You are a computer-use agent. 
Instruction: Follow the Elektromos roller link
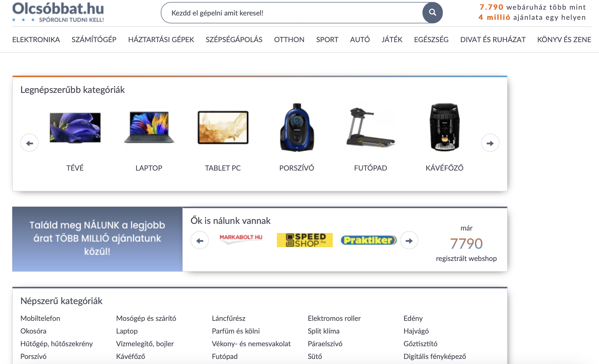(x=334, y=318)
